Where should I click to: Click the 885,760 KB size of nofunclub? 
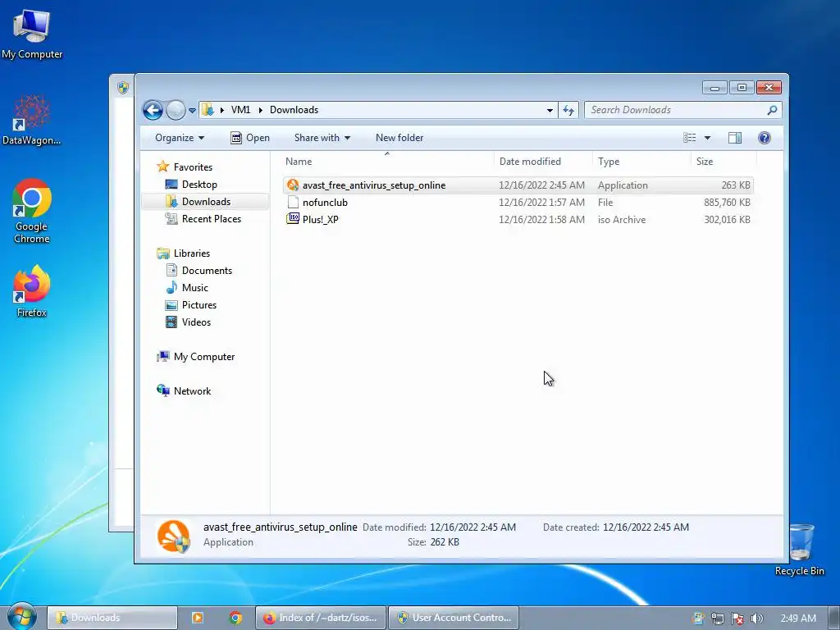click(727, 203)
